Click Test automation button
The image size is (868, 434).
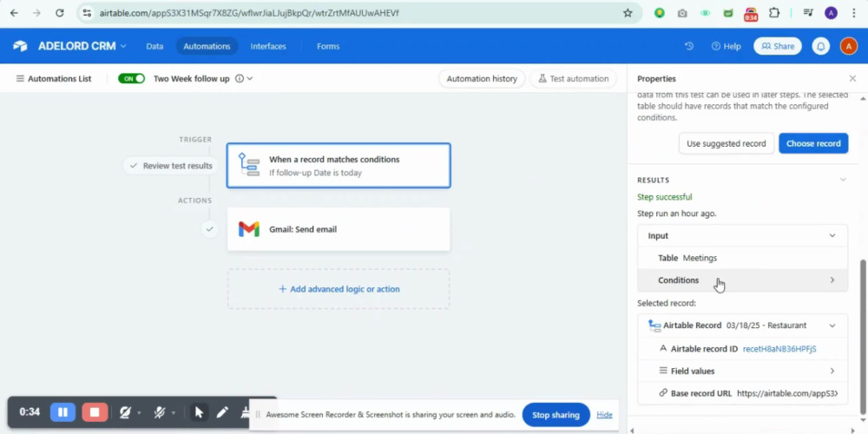tap(573, 79)
